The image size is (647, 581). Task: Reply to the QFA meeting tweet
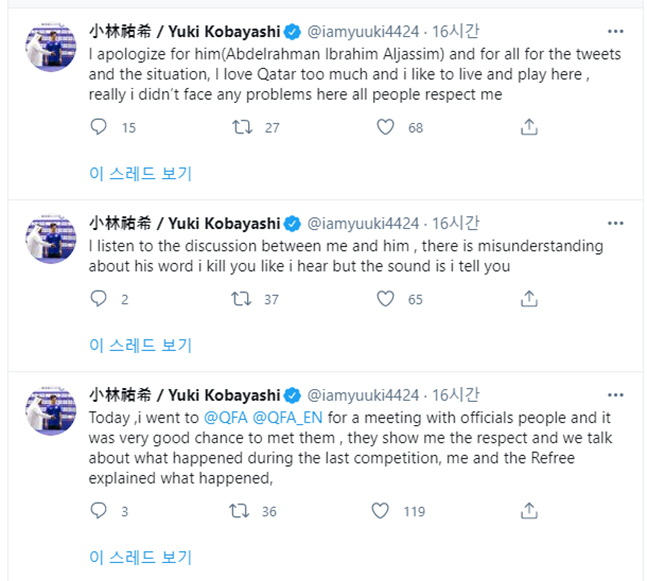pos(98,511)
